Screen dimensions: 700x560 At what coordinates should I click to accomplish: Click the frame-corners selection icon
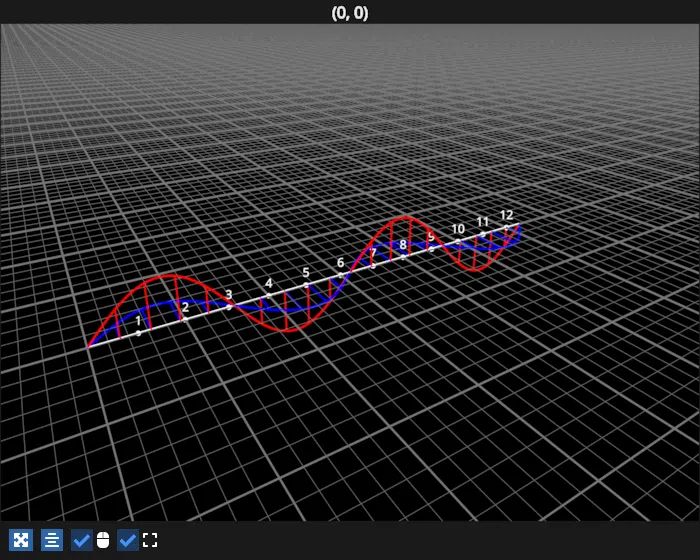pos(150,540)
